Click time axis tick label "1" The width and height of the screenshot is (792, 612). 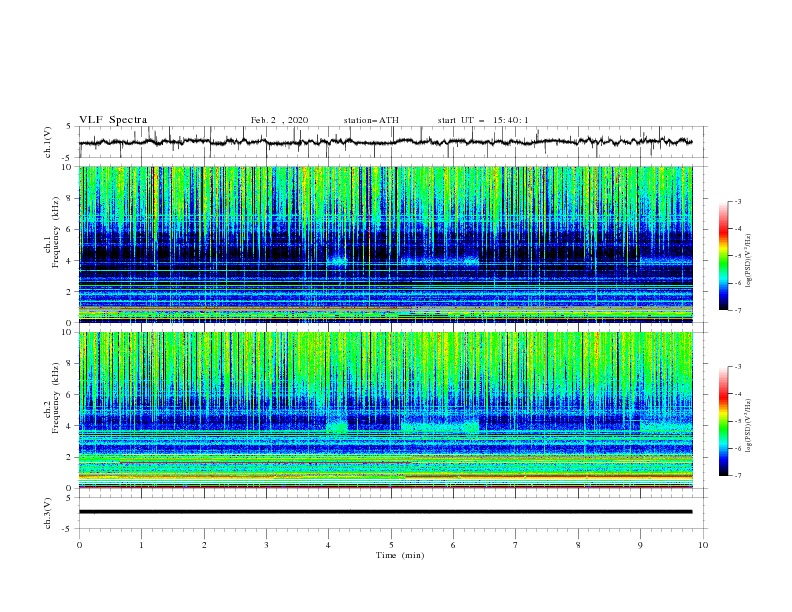pos(141,545)
